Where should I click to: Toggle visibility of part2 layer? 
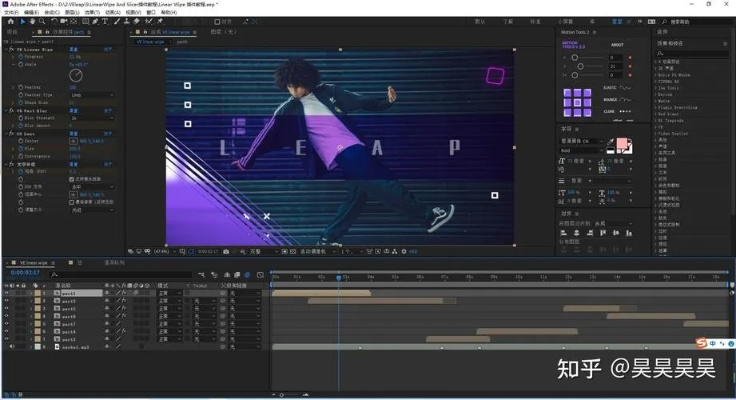tap(7, 302)
